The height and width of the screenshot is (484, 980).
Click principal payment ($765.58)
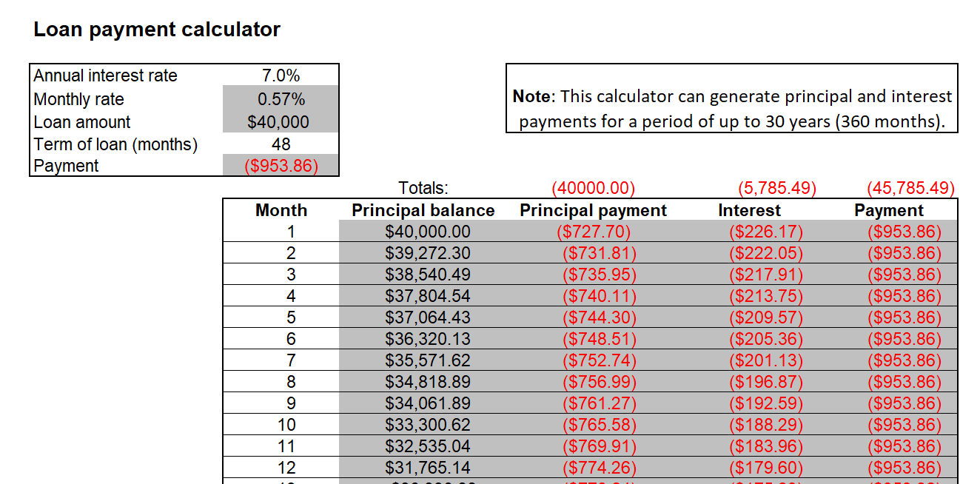coord(600,425)
